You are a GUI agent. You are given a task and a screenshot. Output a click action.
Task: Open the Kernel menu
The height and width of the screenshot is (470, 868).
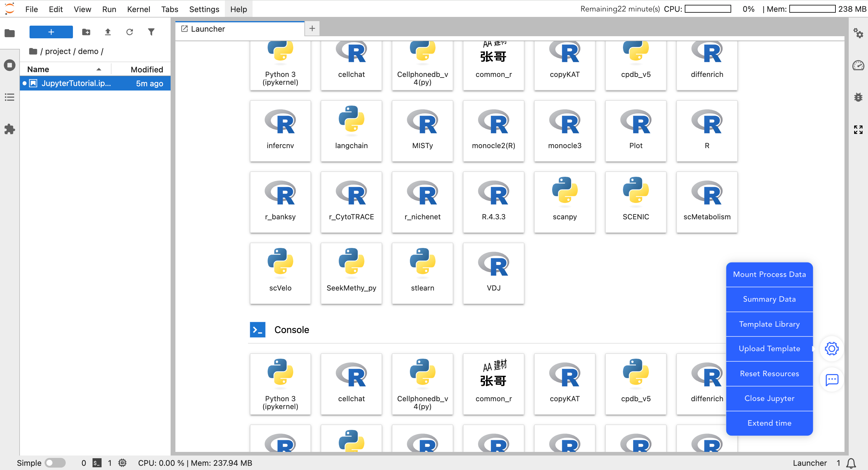pyautogui.click(x=139, y=9)
